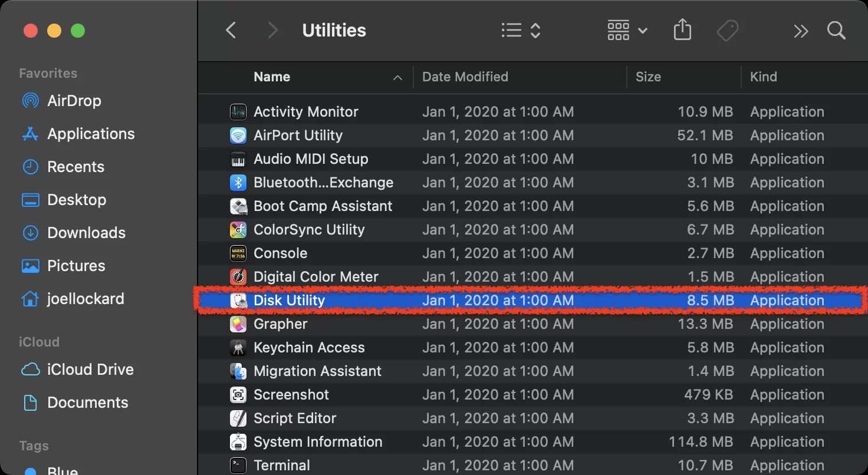This screenshot has height=475, width=868.
Task: Open Desktop in the sidebar
Action: [64, 200]
